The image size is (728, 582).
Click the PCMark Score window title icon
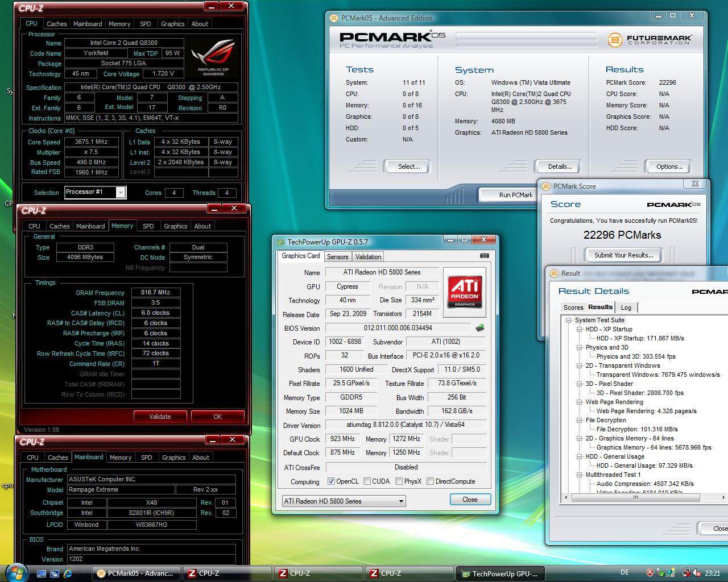coord(546,186)
